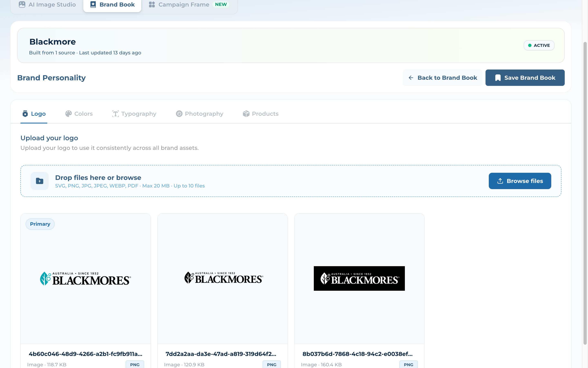The image size is (588, 368).
Task: Select the teal Blackmores logo thumbnail
Action: click(86, 279)
